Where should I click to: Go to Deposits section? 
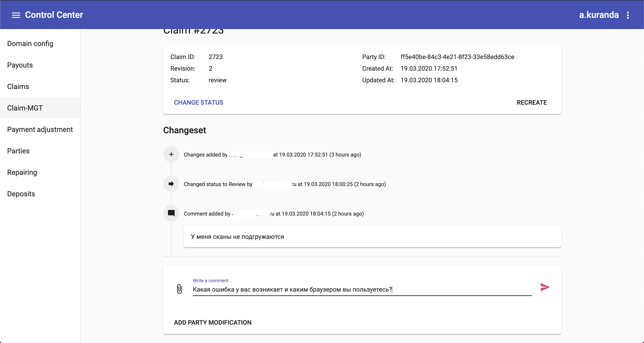(40, 194)
